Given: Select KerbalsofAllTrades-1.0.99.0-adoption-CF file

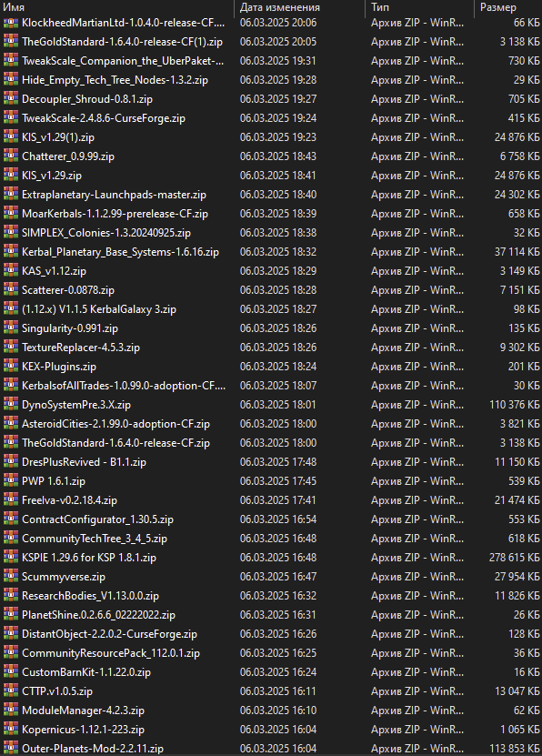Looking at the screenshot, I should (124, 386).
